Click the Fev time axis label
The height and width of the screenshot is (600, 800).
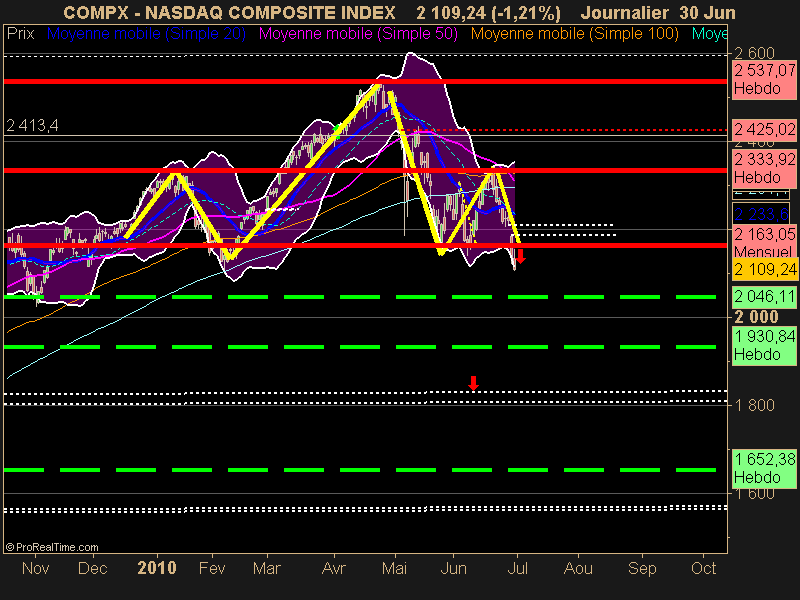212,568
